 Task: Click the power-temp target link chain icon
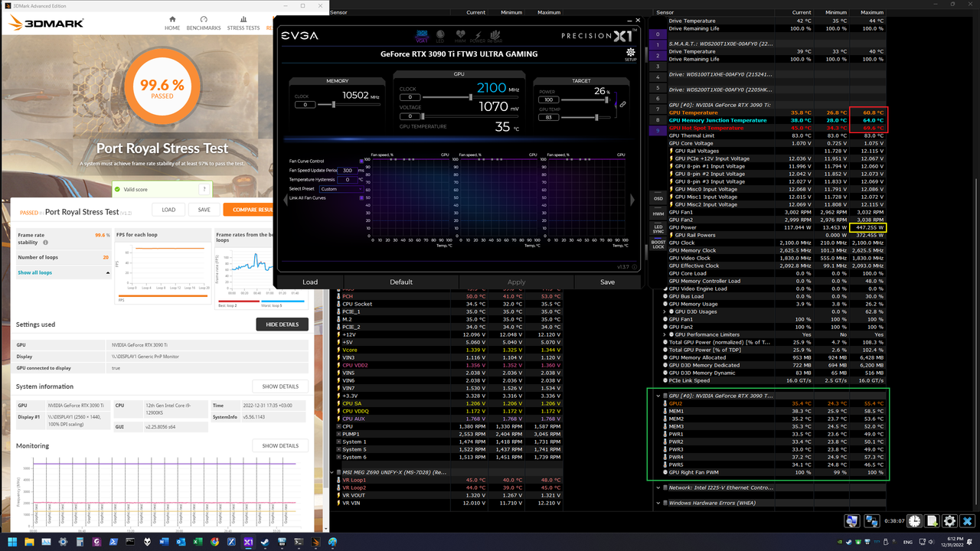click(622, 104)
